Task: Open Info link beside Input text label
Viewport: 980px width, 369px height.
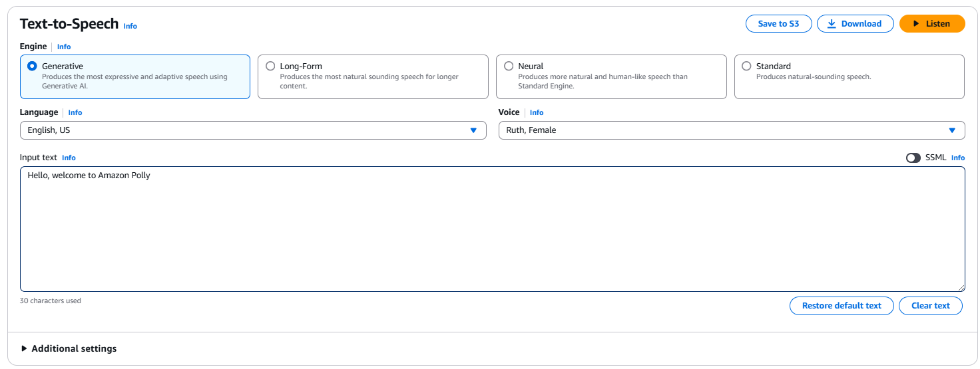Action: (69, 158)
